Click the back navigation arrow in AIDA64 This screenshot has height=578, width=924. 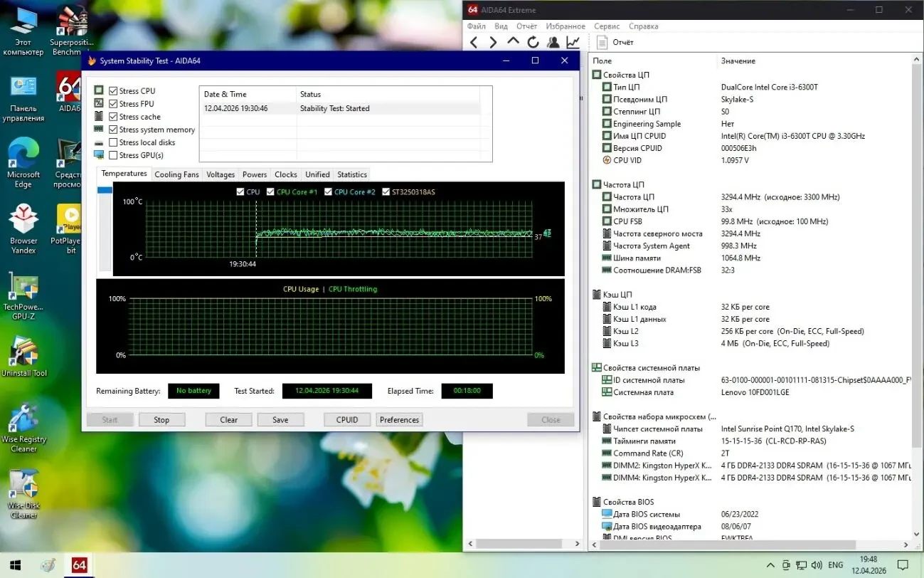pyautogui.click(x=474, y=42)
